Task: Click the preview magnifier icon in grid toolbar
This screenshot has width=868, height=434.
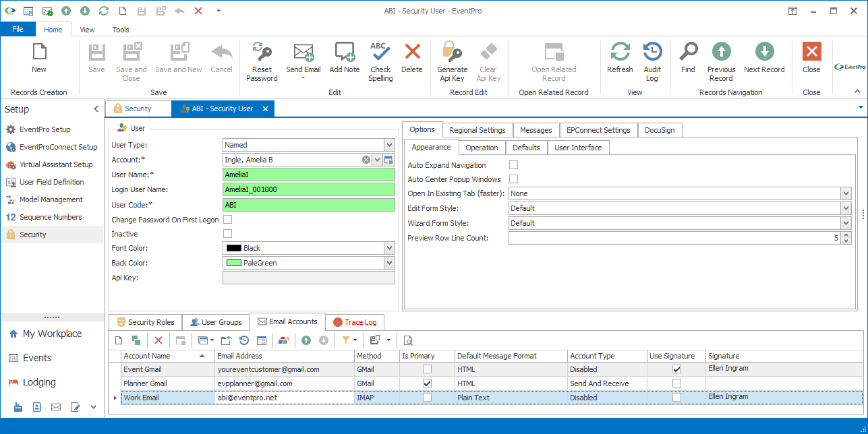Action: 407,340
